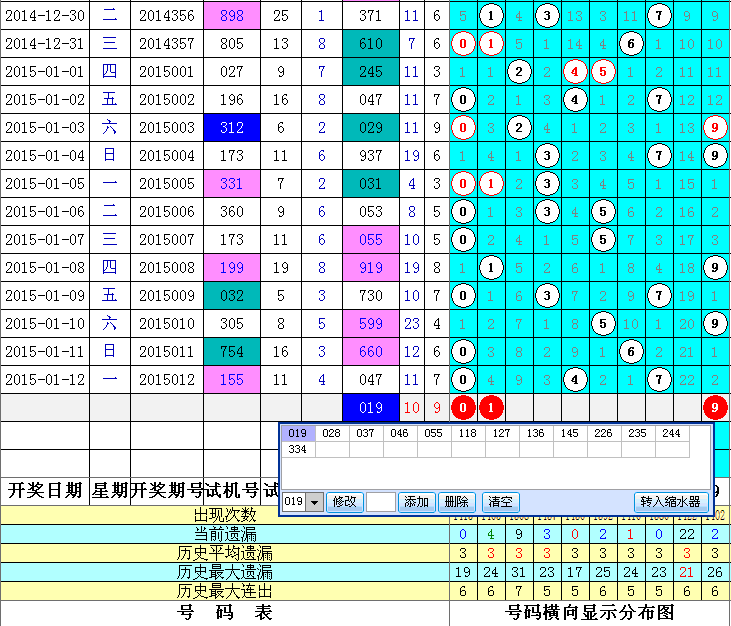Select number 334 in the list
Image resolution: width=731 pixels, height=626 pixels.
297,450
